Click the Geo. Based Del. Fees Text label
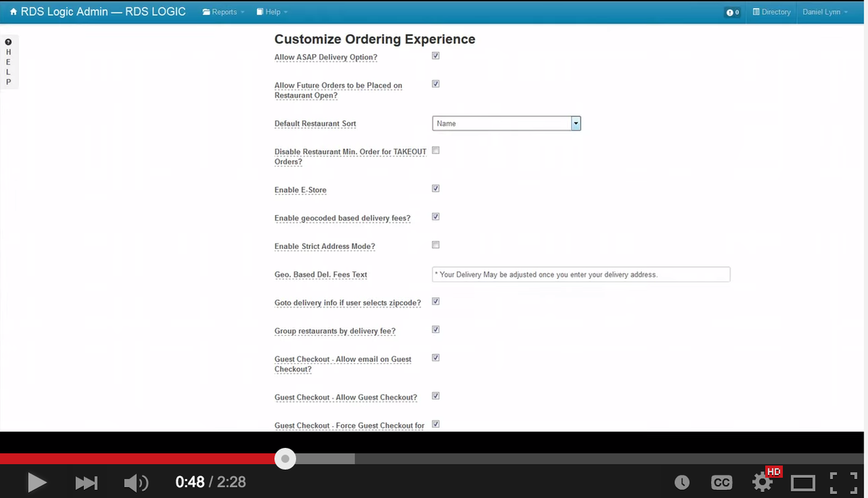Viewport: 868px width, 498px height. tap(320, 275)
